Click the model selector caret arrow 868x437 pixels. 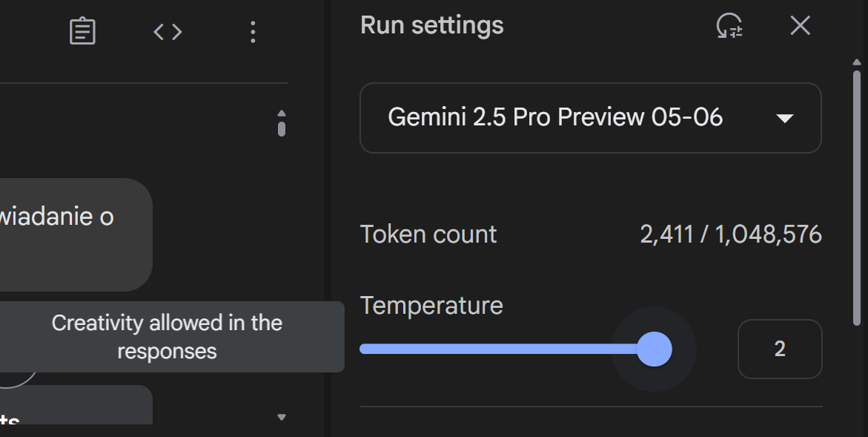(784, 119)
